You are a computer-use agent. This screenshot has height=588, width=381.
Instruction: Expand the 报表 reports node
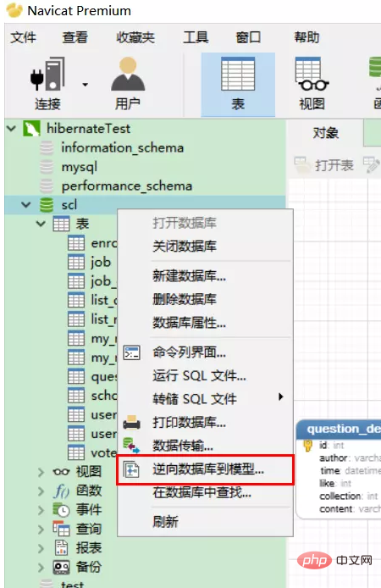point(41,548)
